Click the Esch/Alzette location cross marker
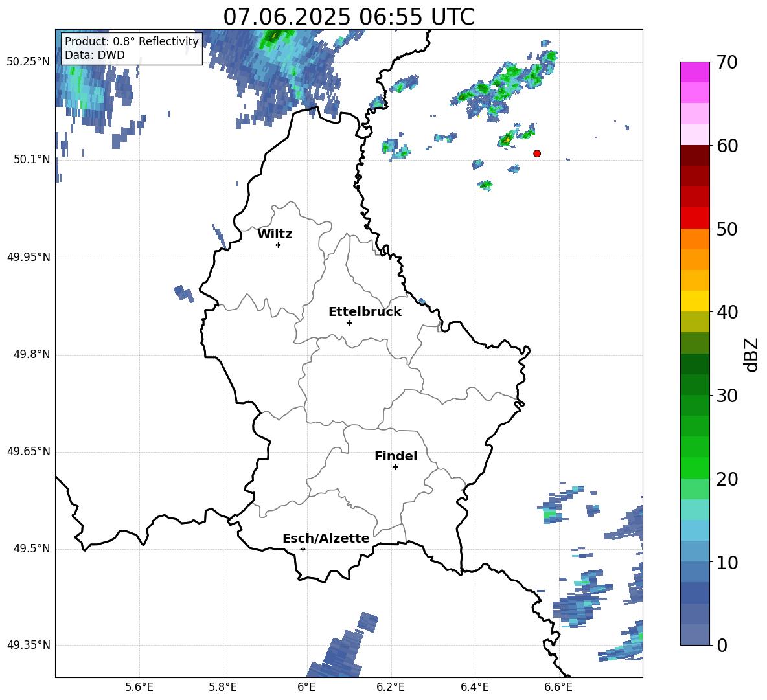Image resolution: width=767 pixels, height=700 pixels. pos(303,549)
